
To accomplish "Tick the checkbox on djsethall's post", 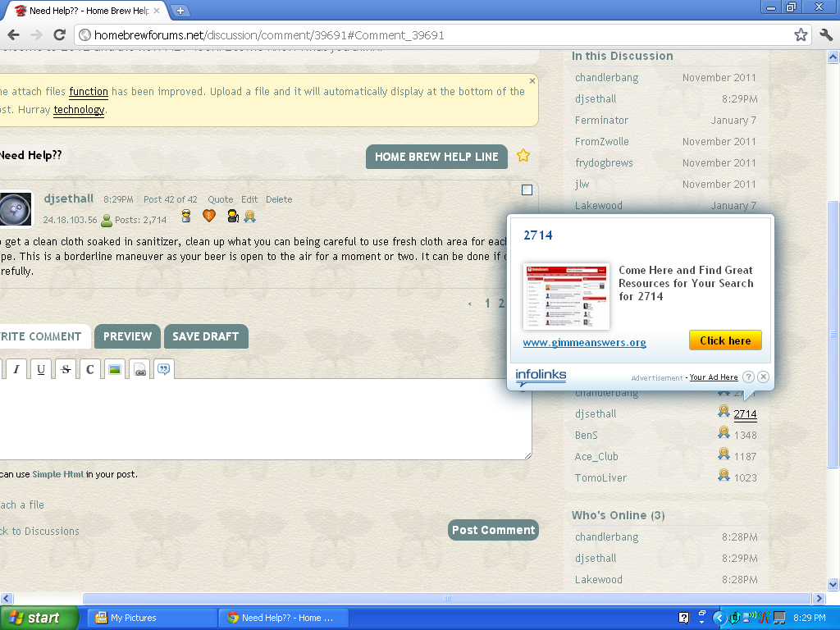I will click(527, 190).
